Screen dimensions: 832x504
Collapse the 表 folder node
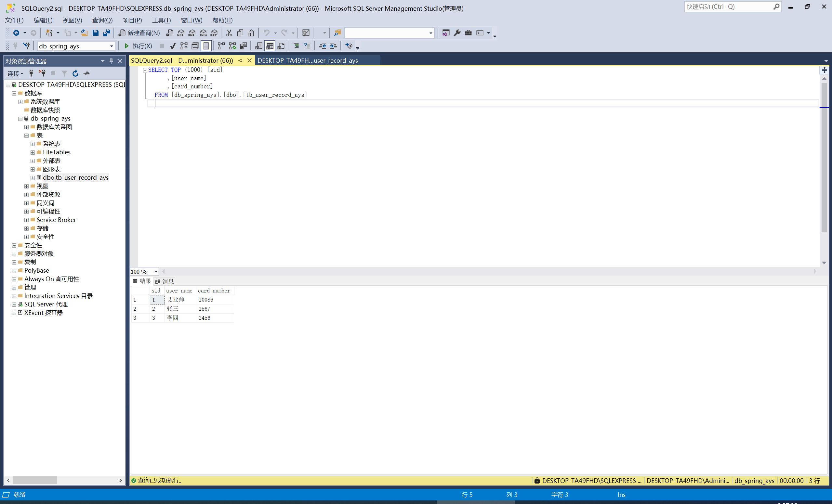pyautogui.click(x=26, y=136)
